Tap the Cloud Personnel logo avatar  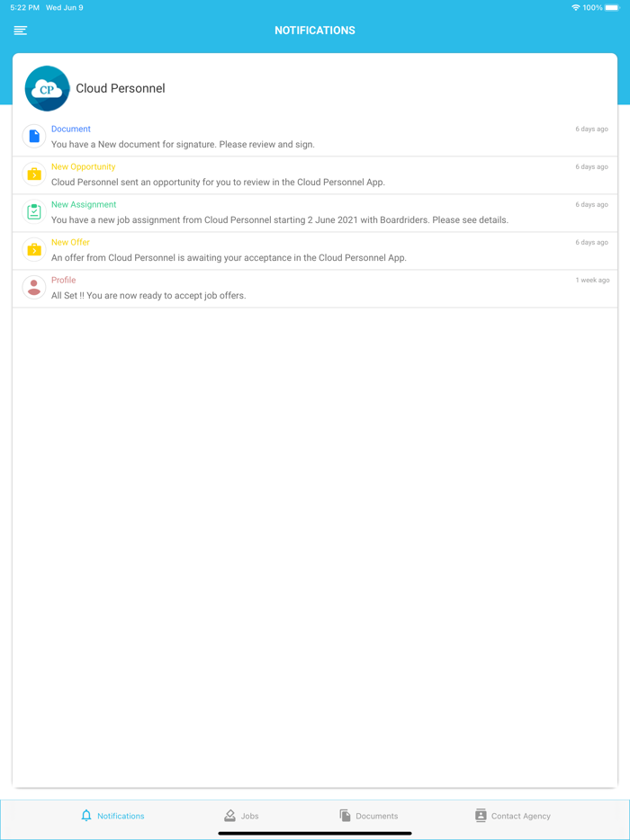point(47,88)
